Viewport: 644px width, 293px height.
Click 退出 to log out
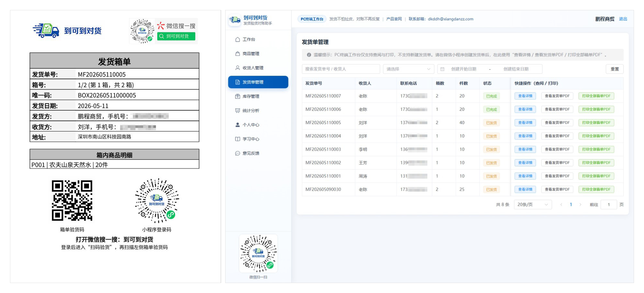click(623, 19)
